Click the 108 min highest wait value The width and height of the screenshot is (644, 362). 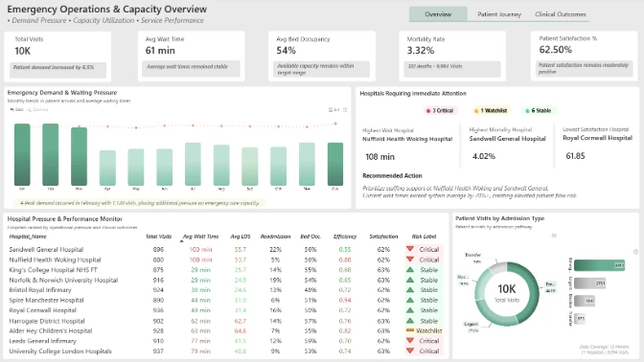[379, 157]
